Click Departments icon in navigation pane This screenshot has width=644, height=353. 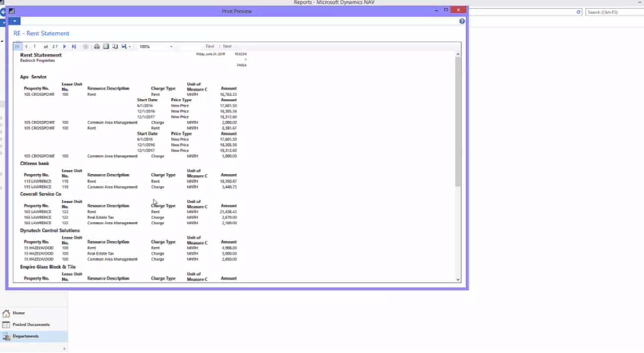(6, 337)
